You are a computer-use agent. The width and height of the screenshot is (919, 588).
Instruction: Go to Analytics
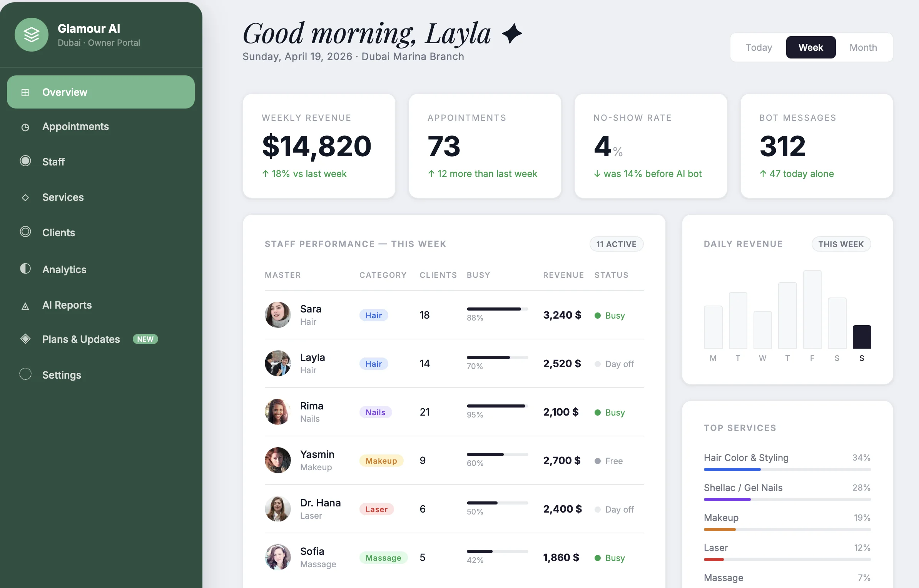(x=101, y=269)
